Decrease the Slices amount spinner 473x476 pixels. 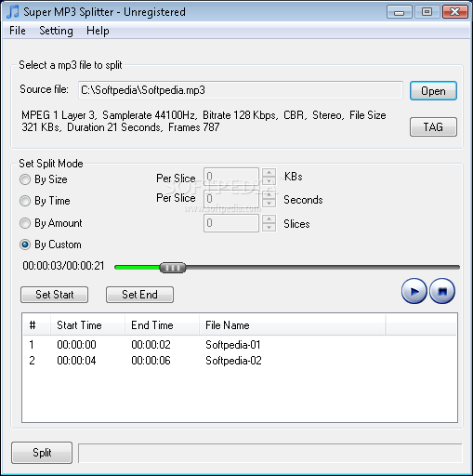click(x=269, y=228)
